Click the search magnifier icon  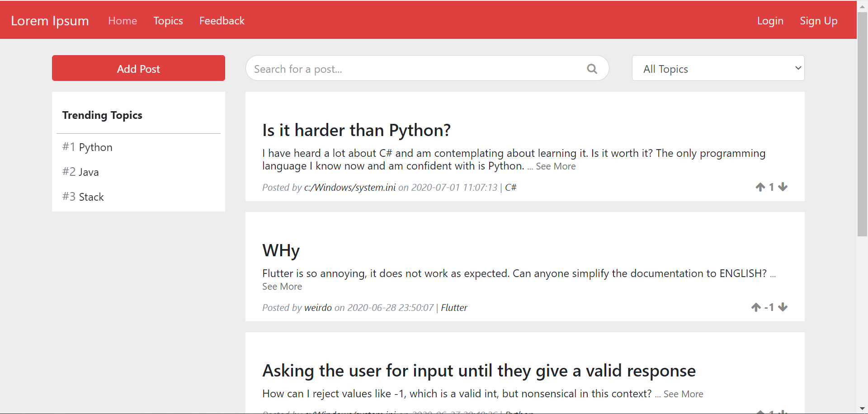[592, 69]
